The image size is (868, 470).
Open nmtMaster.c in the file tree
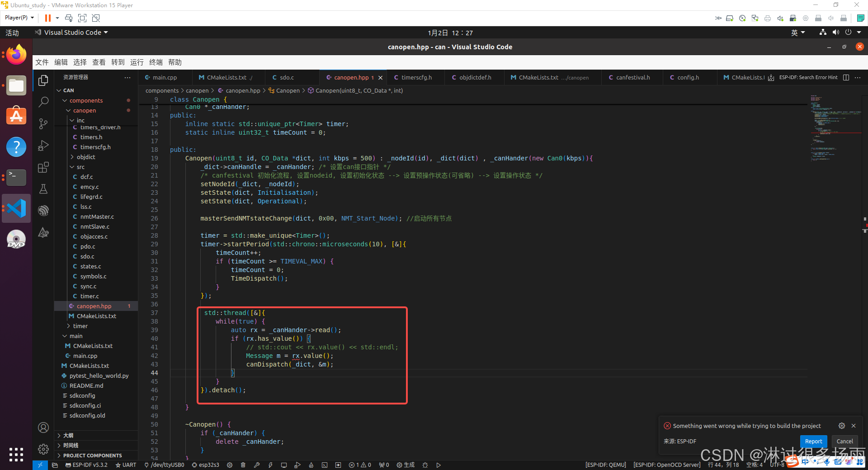pyautogui.click(x=96, y=216)
